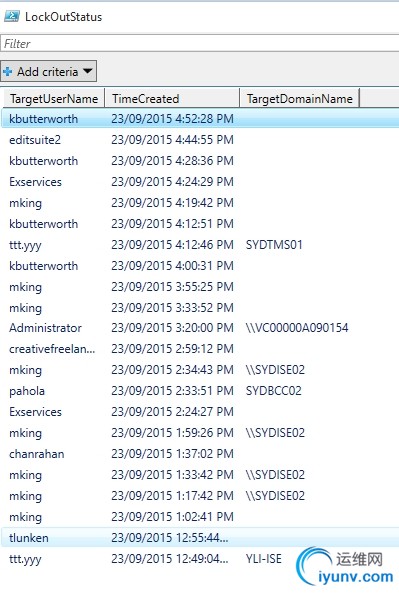Select the kbutterworth cell at 4:52:28 PM
The height and width of the screenshot is (593, 399).
(x=43, y=119)
